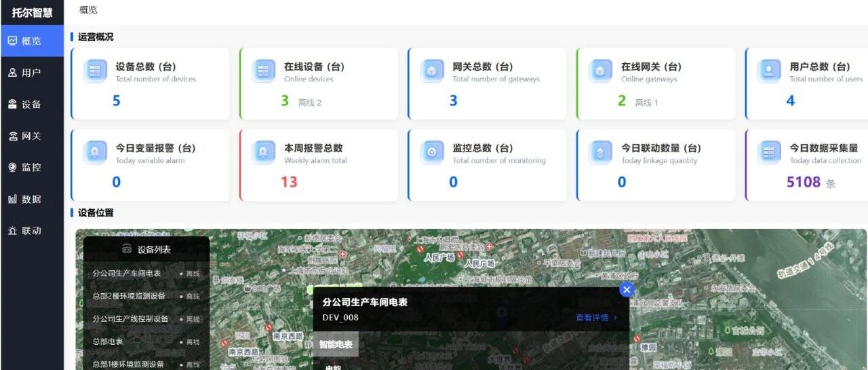
Task: Click the 监控总数 camera icon
Action: click(x=432, y=153)
